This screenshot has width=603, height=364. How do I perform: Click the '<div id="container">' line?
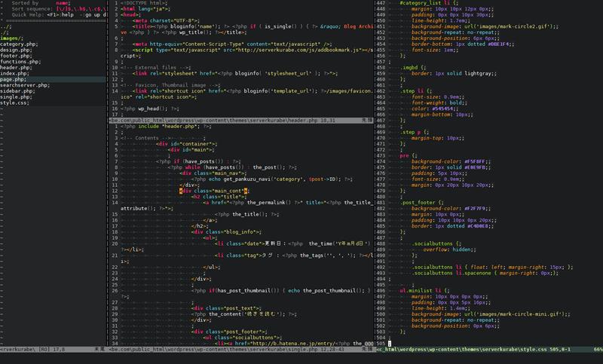click(187, 144)
